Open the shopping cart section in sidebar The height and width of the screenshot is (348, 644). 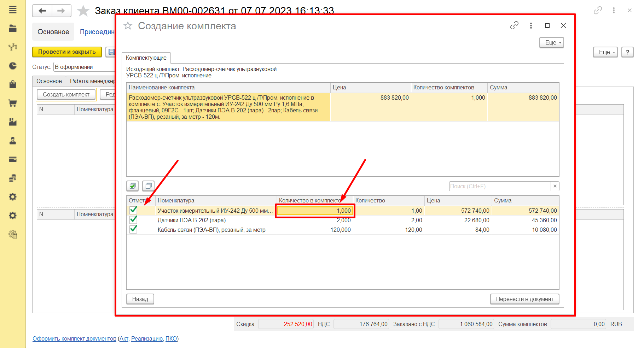[13, 103]
